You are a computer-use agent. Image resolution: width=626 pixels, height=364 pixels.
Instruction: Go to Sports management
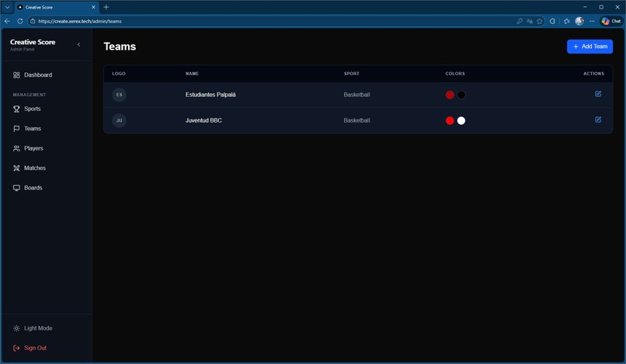tap(47, 109)
